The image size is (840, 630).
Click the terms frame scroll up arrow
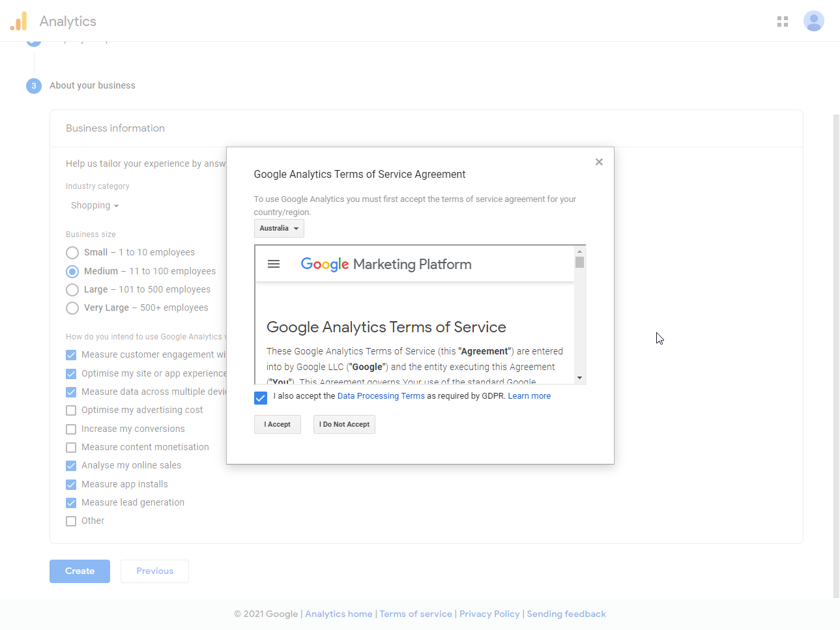(579, 251)
